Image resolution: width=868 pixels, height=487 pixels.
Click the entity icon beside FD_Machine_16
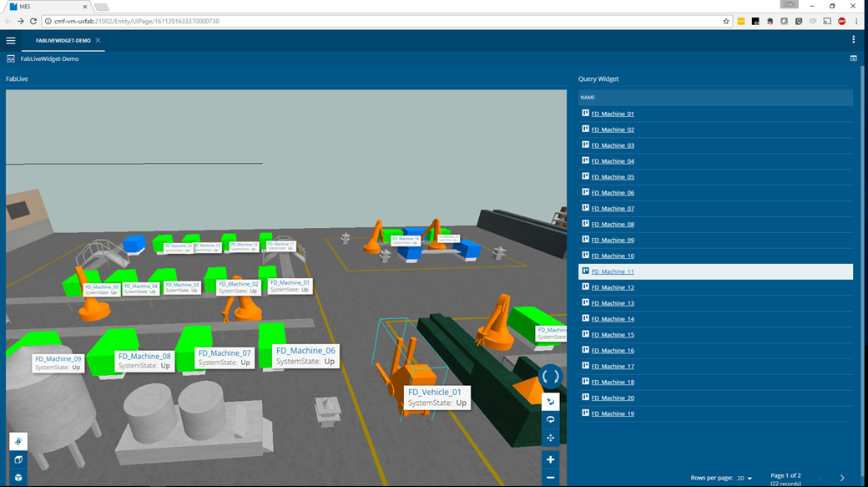pos(585,350)
